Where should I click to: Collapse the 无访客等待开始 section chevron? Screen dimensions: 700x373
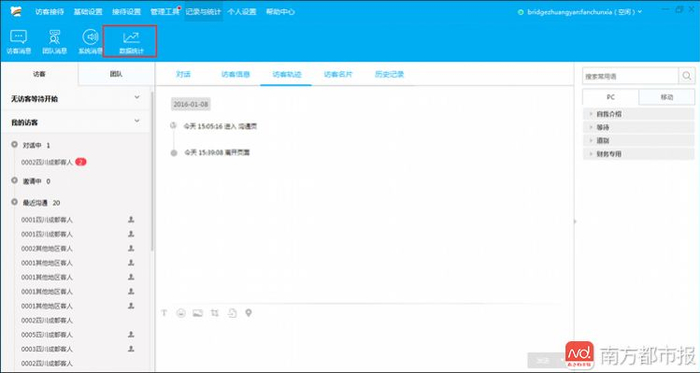click(137, 97)
